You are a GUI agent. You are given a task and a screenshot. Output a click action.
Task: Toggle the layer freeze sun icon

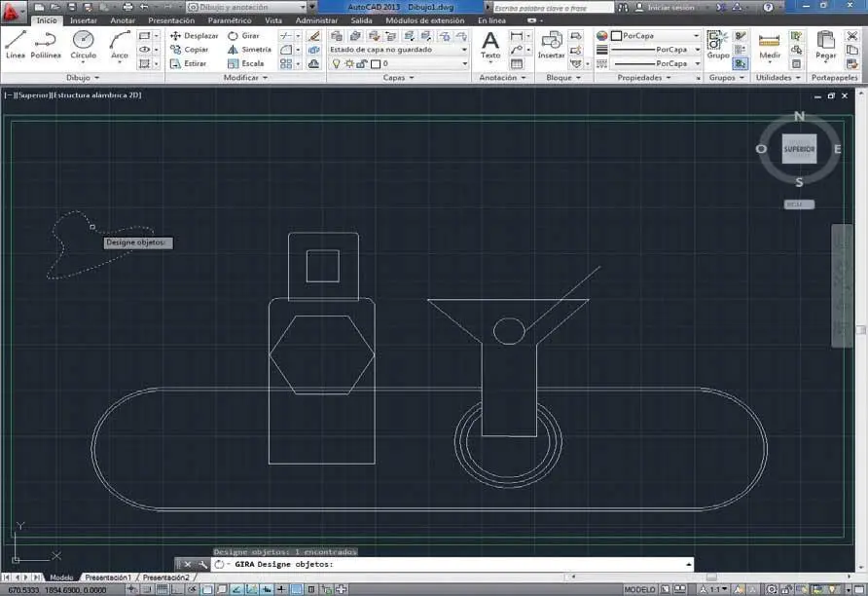pyautogui.click(x=348, y=63)
